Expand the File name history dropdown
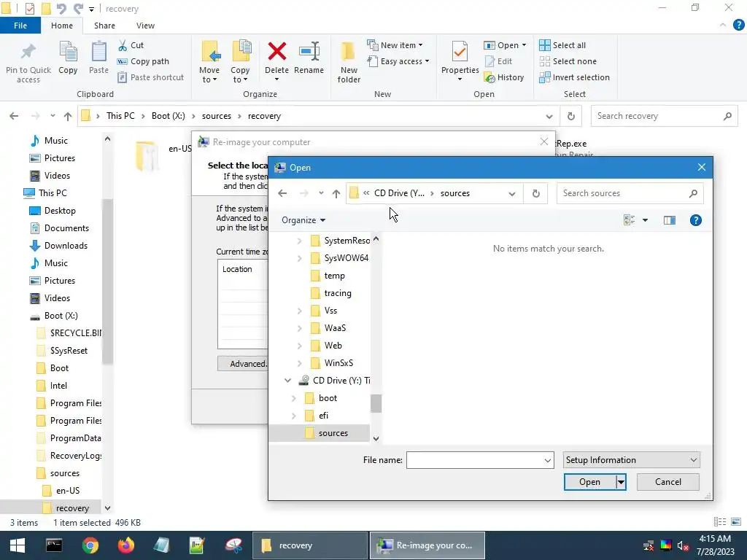This screenshot has height=560, width=747. click(x=547, y=461)
